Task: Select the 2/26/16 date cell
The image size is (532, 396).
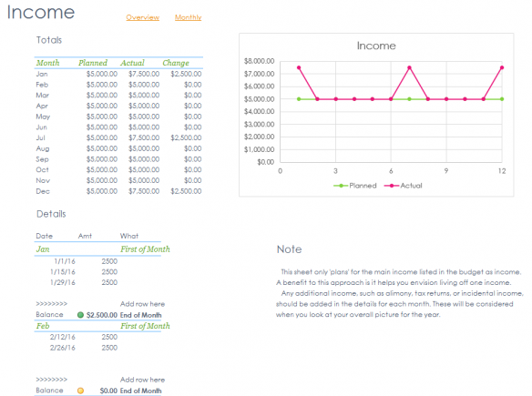Action: click(x=63, y=348)
